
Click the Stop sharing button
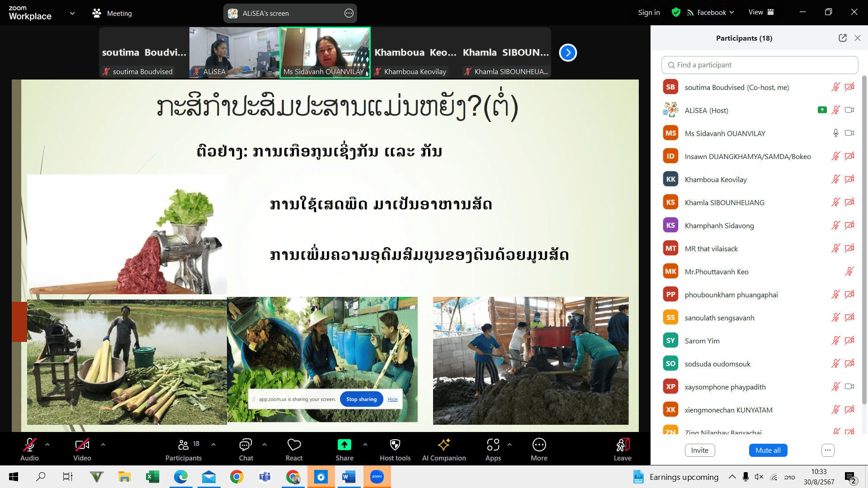[361, 399]
